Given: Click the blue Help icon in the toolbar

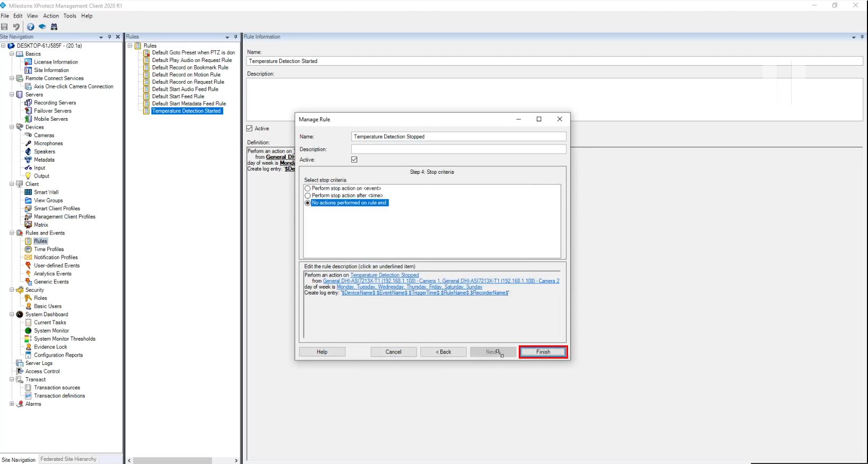Looking at the screenshot, I should click(30, 27).
